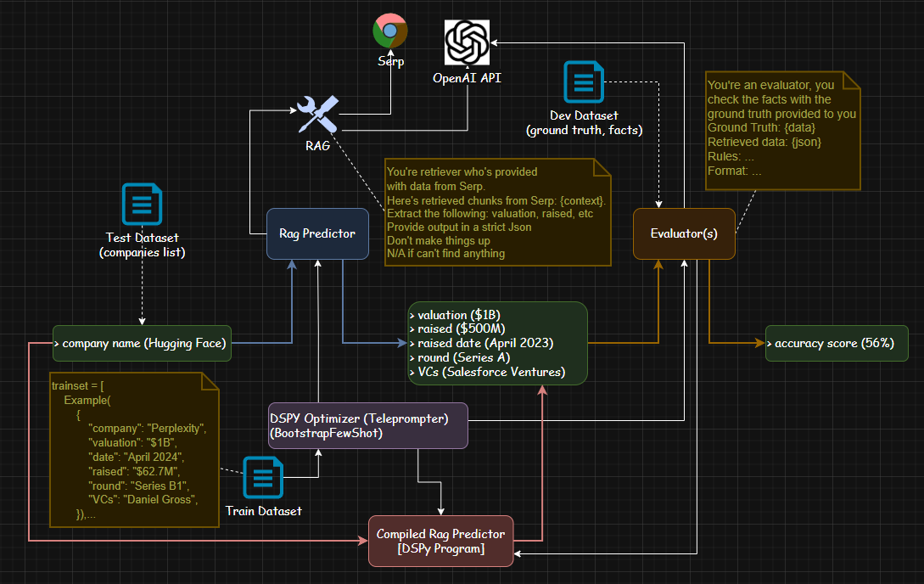This screenshot has width=924, height=584.
Task: Select '> raised ($500M)' line
Action: (457, 328)
